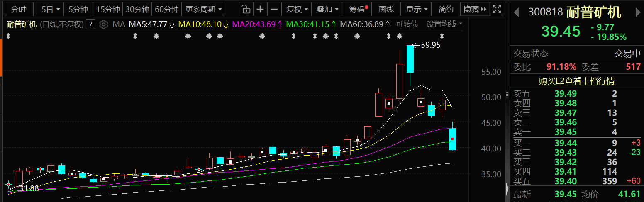Click the 购买L2查看十档行情 link
Image resolution: width=644 pixels, height=202 pixels.
click(x=576, y=81)
